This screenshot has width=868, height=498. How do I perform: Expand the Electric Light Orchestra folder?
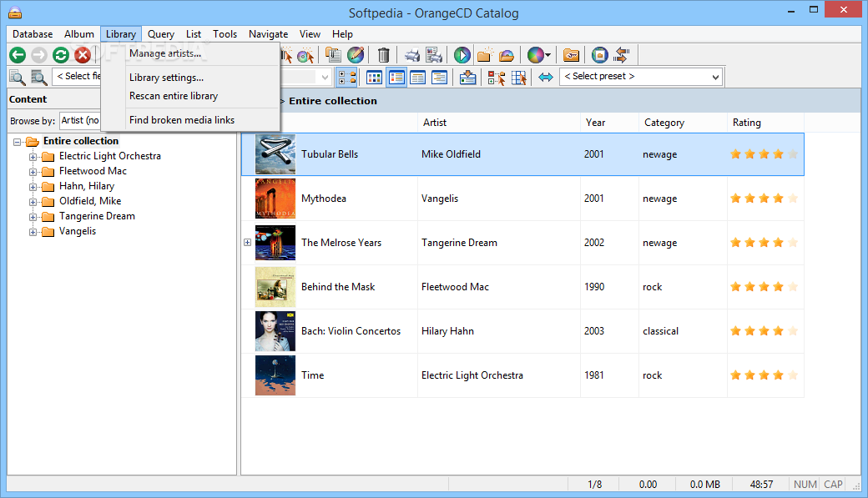[x=33, y=157]
